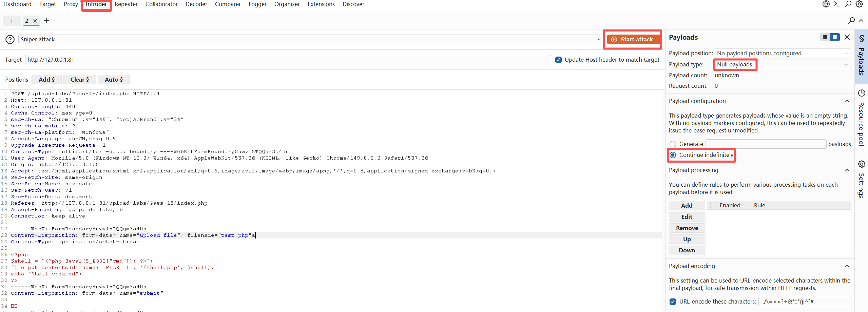This screenshot has width=868, height=312.
Task: Close Intruder attack tab 2
Action: click(35, 21)
